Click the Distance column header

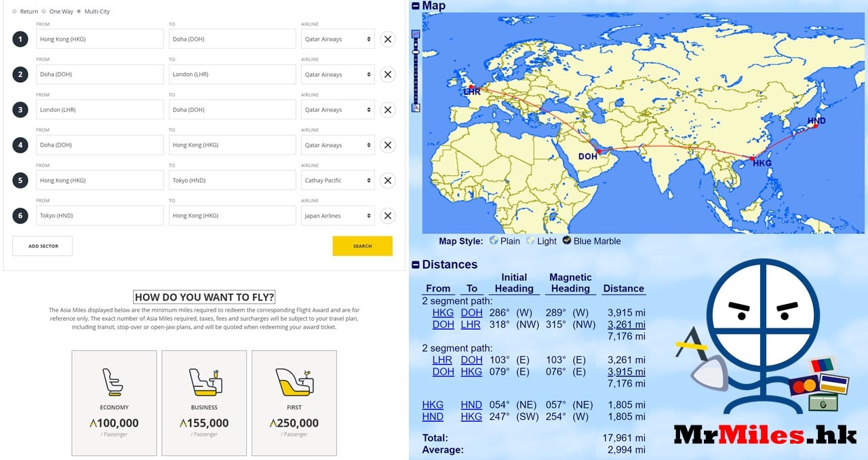tap(623, 288)
